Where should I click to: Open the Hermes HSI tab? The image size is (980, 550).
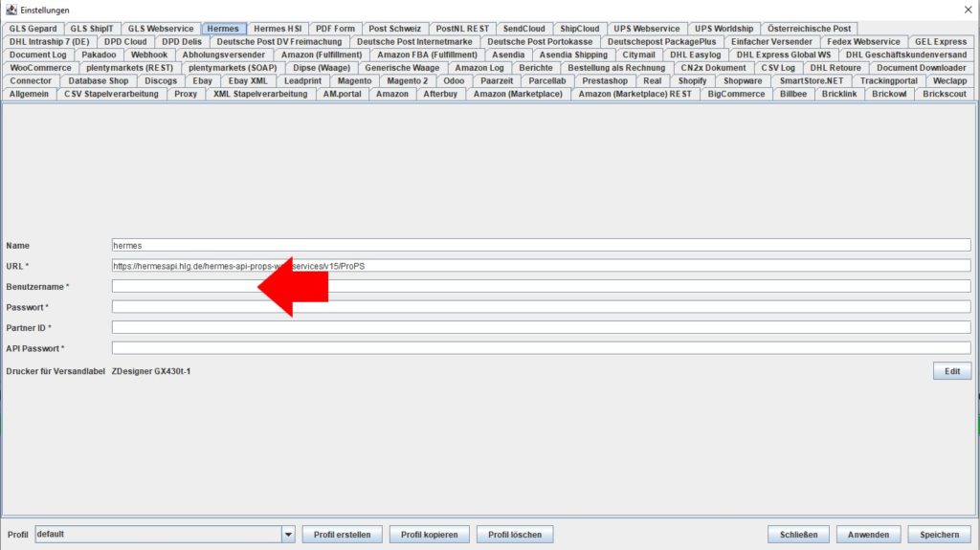278,29
